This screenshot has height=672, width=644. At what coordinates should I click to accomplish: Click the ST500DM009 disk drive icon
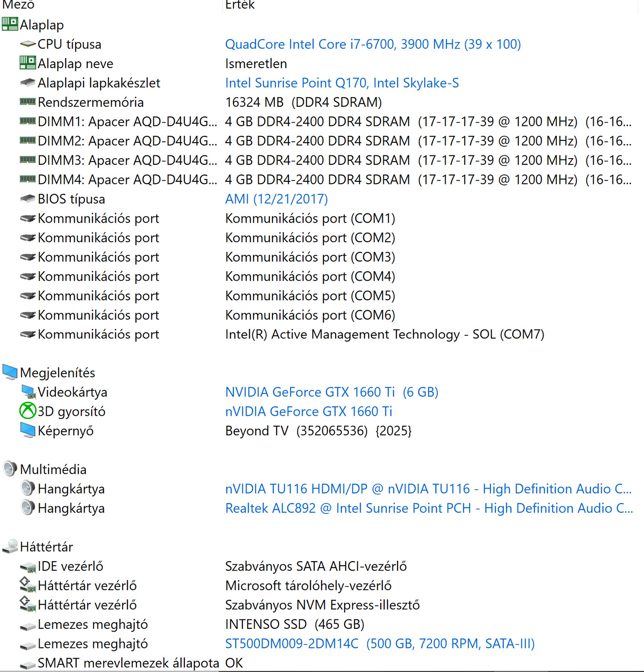pyautogui.click(x=28, y=645)
